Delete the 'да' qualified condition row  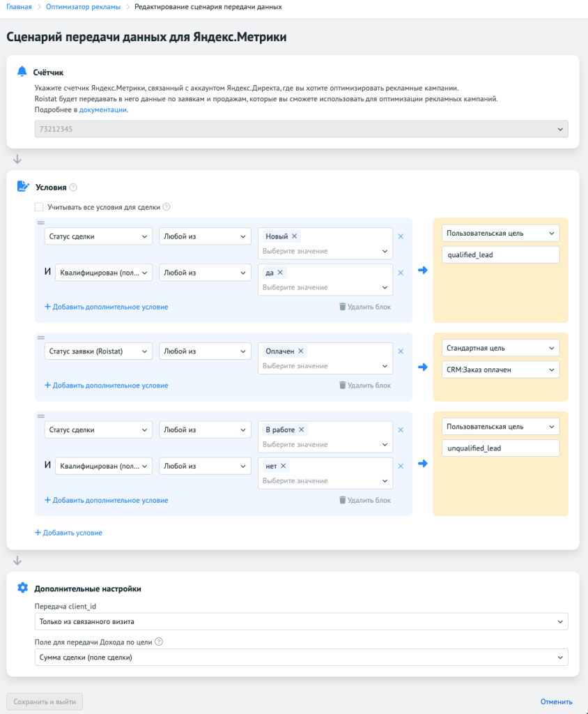point(401,273)
